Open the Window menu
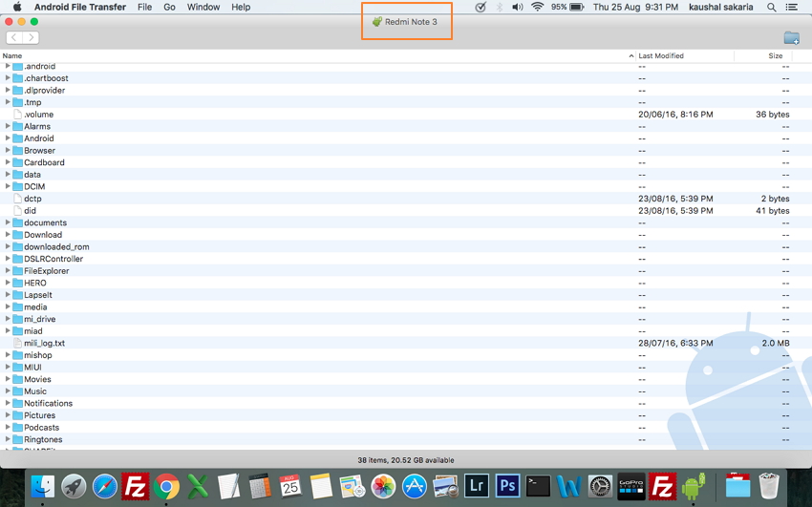Image resolution: width=812 pixels, height=507 pixels. point(203,8)
